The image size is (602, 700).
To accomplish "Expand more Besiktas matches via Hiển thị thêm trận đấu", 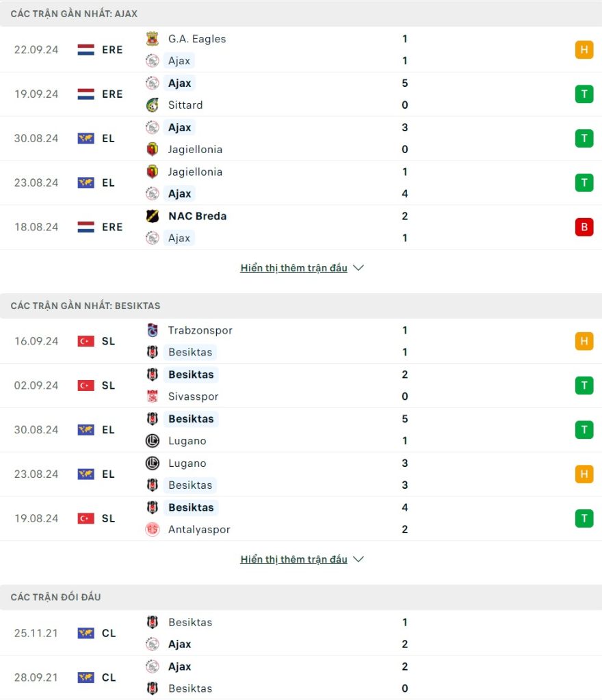I will (x=294, y=559).
